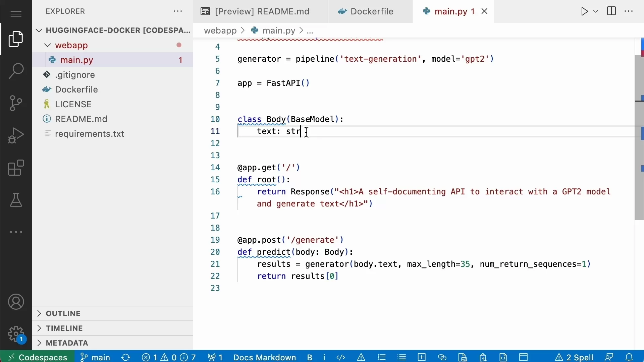Select the Source Control icon
Viewport: 644px width, 362px height.
point(16,103)
